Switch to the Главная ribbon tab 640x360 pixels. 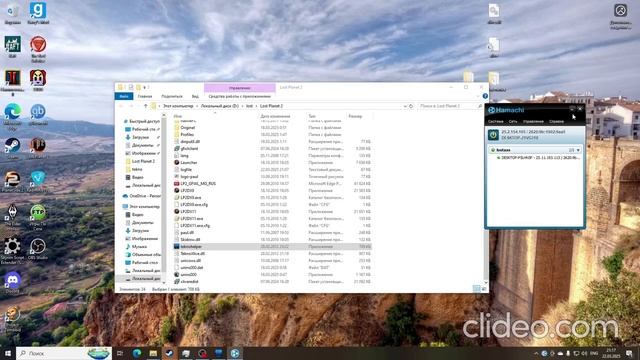144,96
